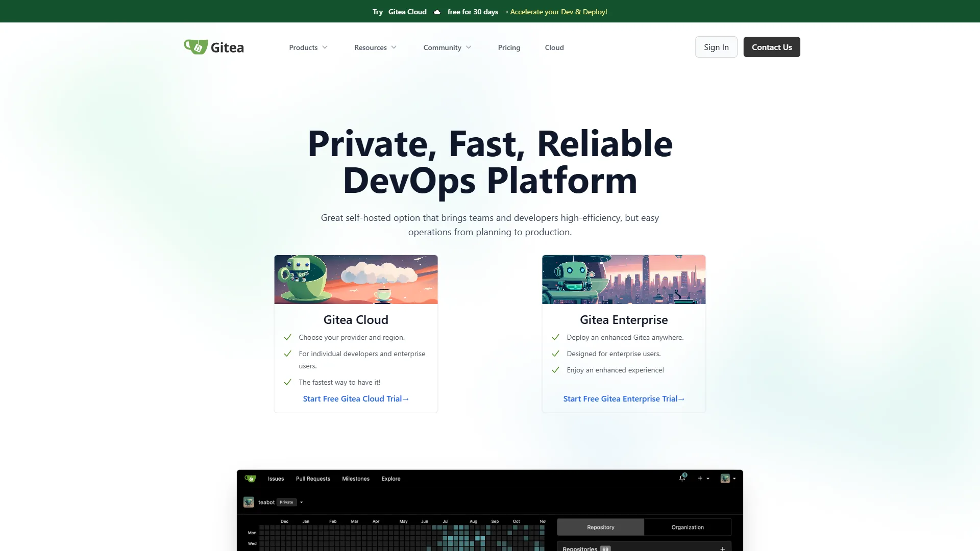This screenshot has height=551, width=980.
Task: Expand the Resources dropdown
Action: (375, 47)
